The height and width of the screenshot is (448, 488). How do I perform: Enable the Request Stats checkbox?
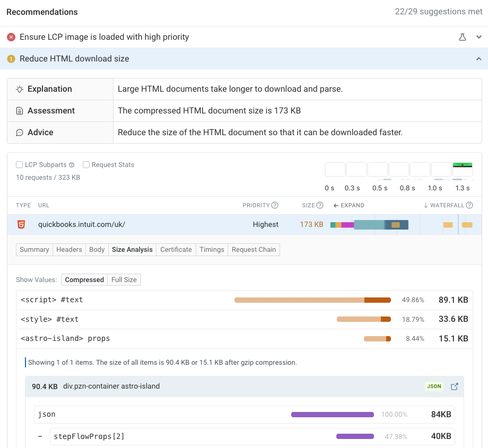tap(86, 164)
